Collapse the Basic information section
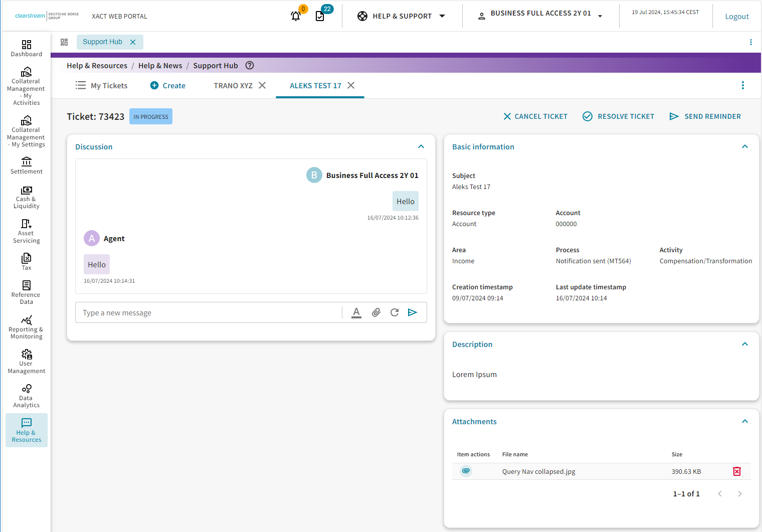This screenshot has height=532, width=762. (x=745, y=146)
